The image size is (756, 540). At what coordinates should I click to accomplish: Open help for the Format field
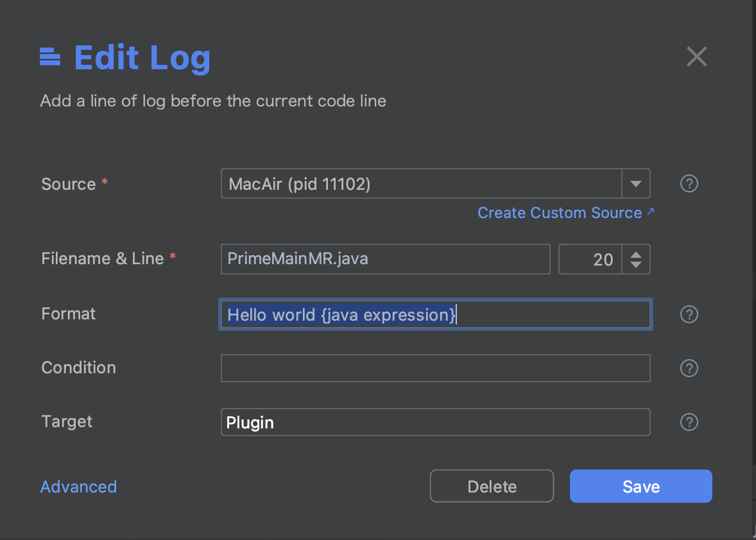coord(689,314)
